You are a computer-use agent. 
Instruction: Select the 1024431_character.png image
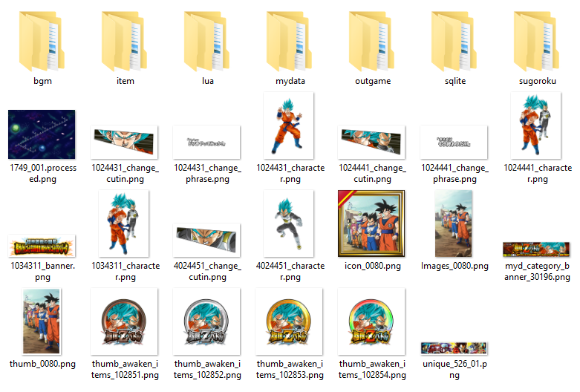[289, 125]
